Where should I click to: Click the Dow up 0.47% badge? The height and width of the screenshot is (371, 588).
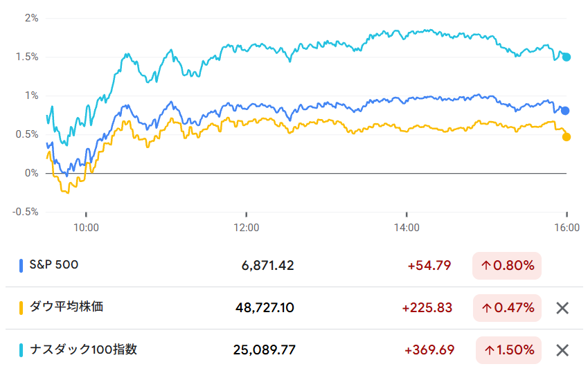pos(506,307)
